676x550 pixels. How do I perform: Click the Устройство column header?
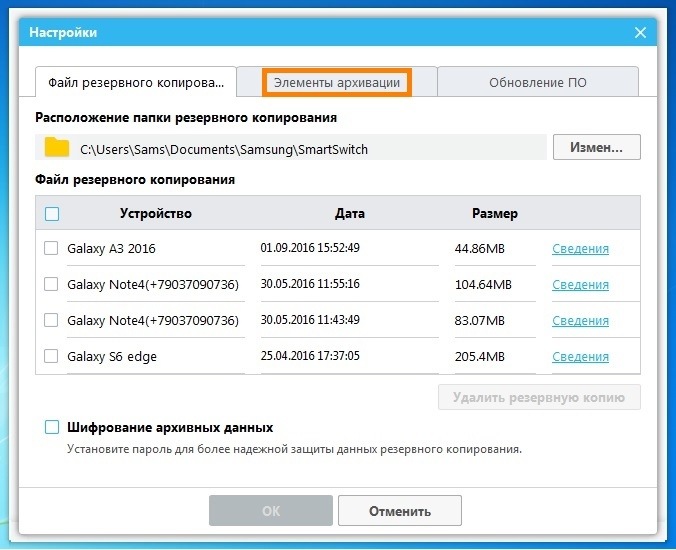point(156,213)
